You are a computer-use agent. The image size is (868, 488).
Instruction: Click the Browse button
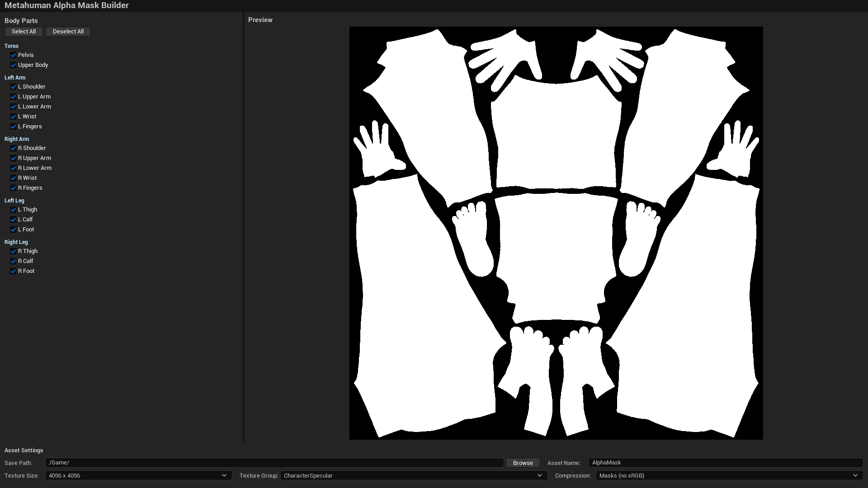point(523,463)
